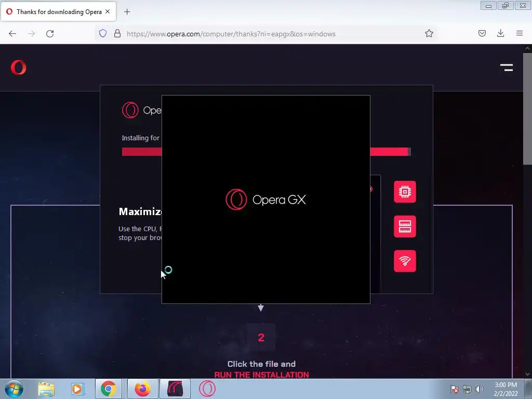
Task: Click the page vertical scrollbar thumb
Action: click(527, 109)
